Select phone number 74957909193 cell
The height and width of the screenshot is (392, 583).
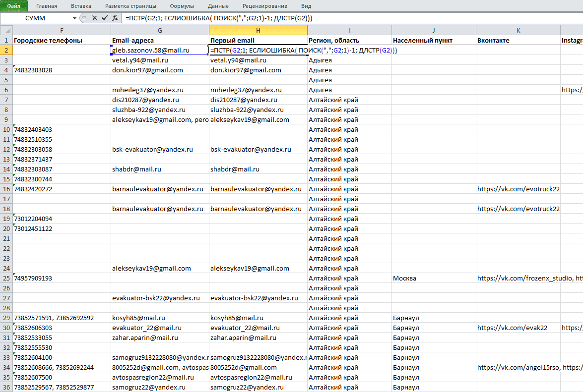click(62, 278)
